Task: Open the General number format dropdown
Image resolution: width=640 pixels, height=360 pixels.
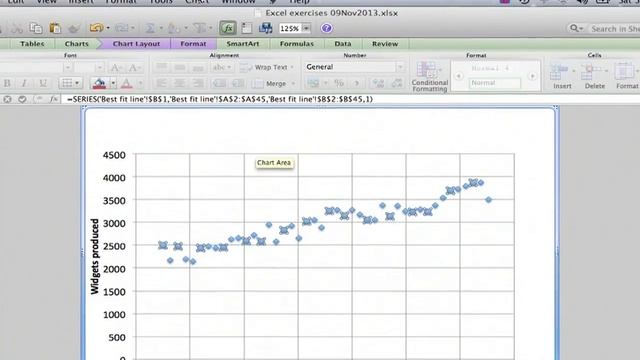Action: coord(400,67)
